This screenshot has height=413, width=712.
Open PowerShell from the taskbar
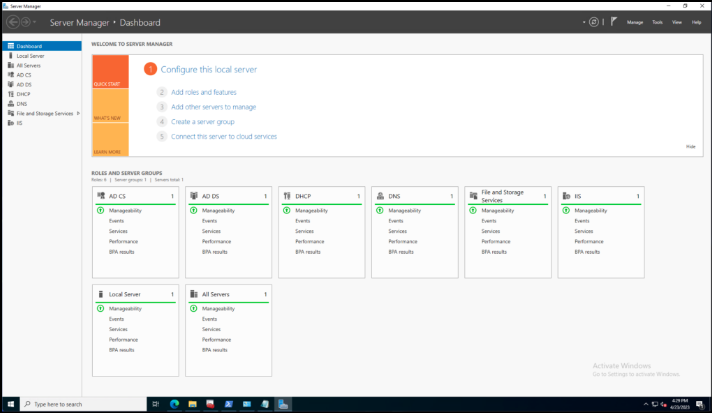pos(228,404)
